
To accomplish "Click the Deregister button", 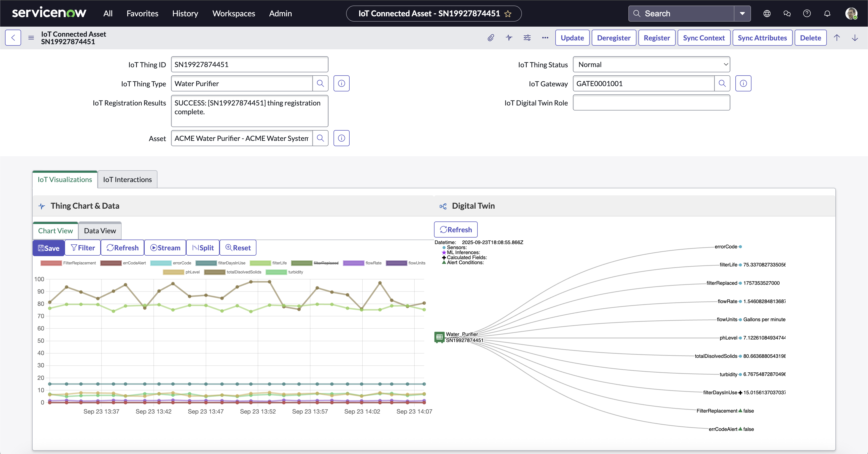I will pyautogui.click(x=614, y=38).
